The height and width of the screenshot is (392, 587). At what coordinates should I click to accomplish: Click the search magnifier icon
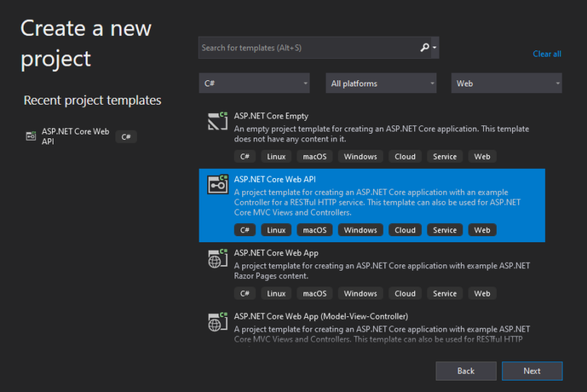[x=426, y=47]
